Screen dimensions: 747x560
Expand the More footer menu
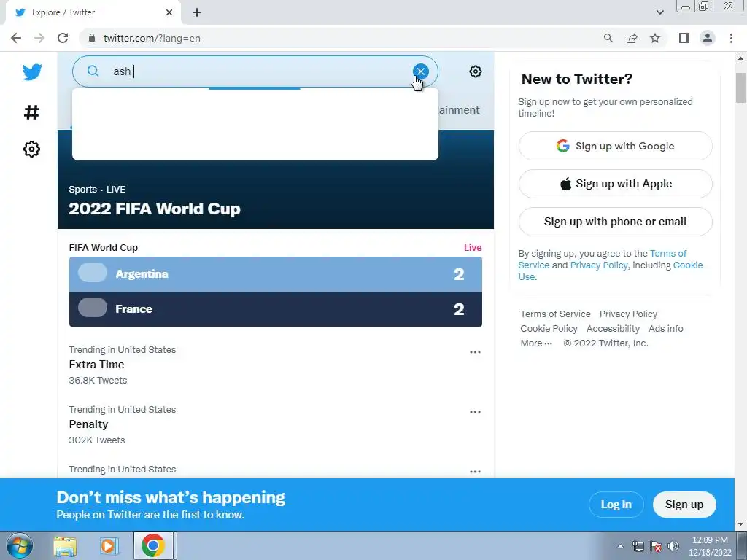tap(536, 343)
